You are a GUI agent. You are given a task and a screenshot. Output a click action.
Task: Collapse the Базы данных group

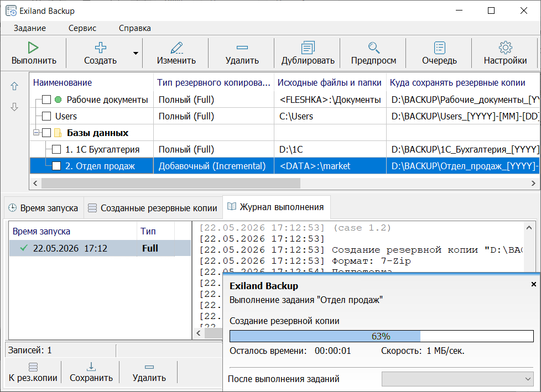pos(36,133)
